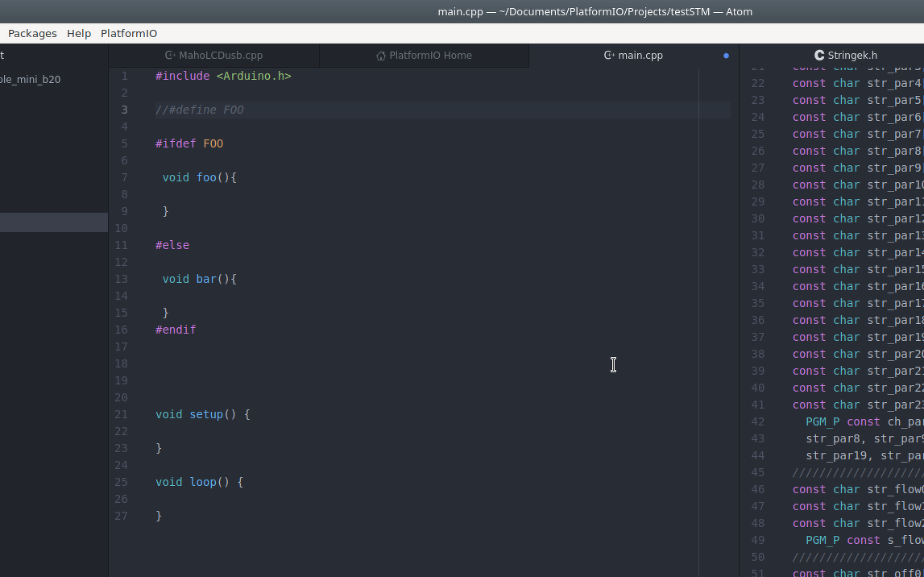The width and height of the screenshot is (924, 577).
Task: Click the C++ file icon on main.cpp tab
Action: point(609,56)
